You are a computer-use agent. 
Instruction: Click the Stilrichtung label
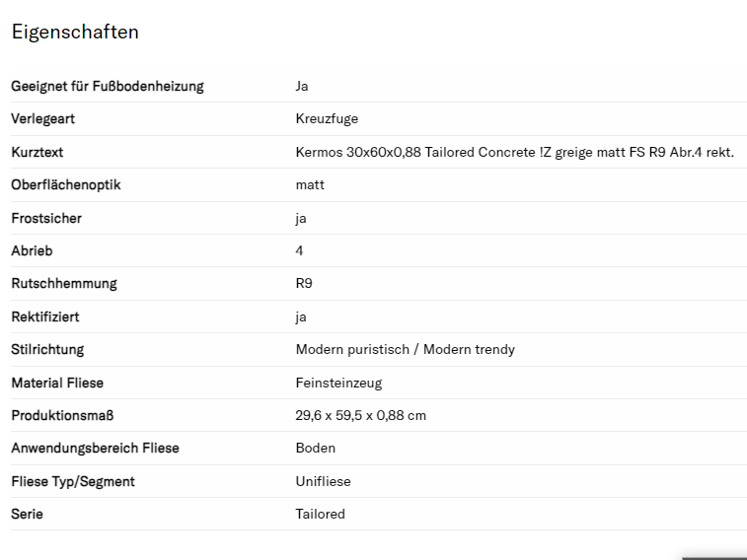(x=47, y=349)
